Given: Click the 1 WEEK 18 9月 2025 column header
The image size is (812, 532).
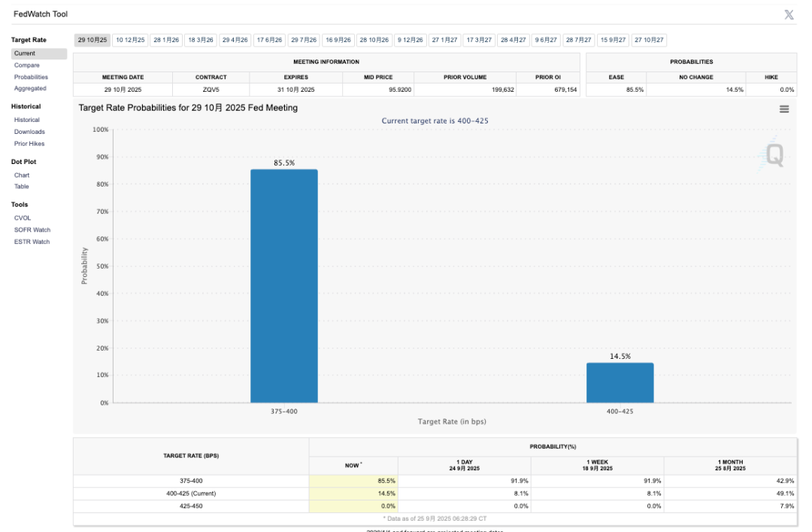Looking at the screenshot, I should (x=598, y=466).
